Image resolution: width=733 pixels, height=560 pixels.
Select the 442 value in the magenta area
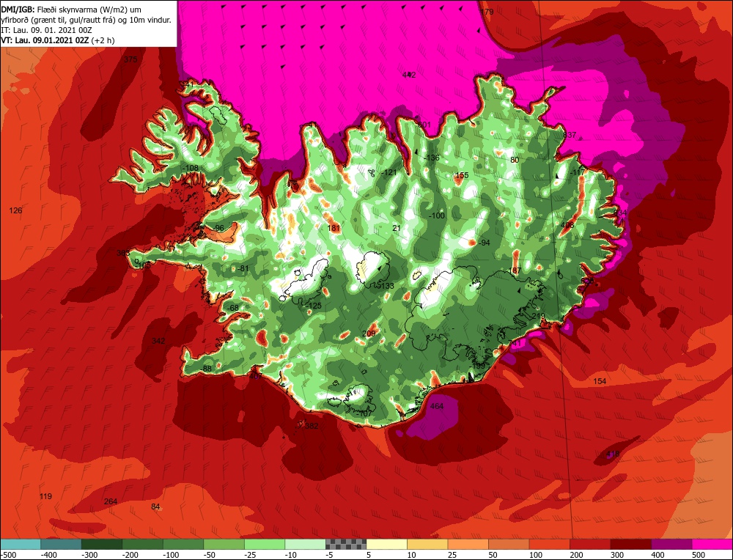(409, 74)
